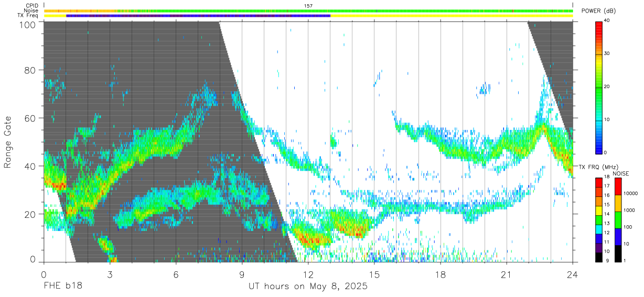
Task: Click the NOISE colorbar legend
Action: tap(618, 219)
